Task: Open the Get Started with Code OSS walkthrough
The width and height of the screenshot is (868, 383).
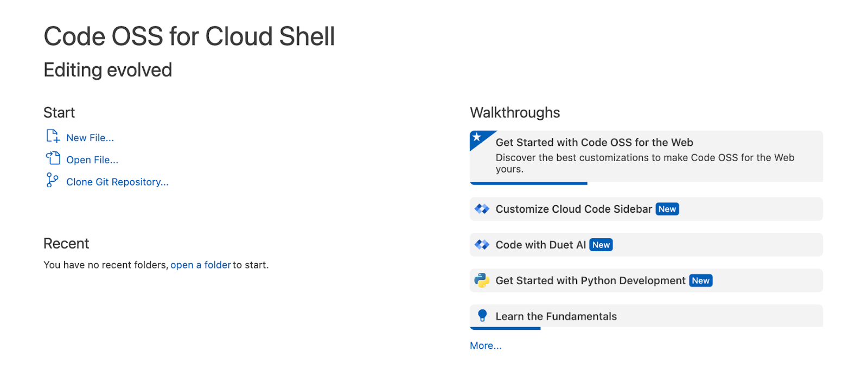Action: coord(646,156)
